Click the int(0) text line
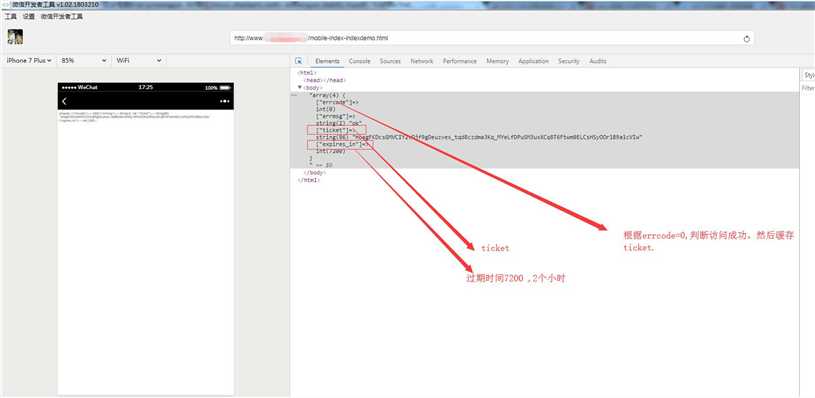 pyautogui.click(x=325, y=110)
